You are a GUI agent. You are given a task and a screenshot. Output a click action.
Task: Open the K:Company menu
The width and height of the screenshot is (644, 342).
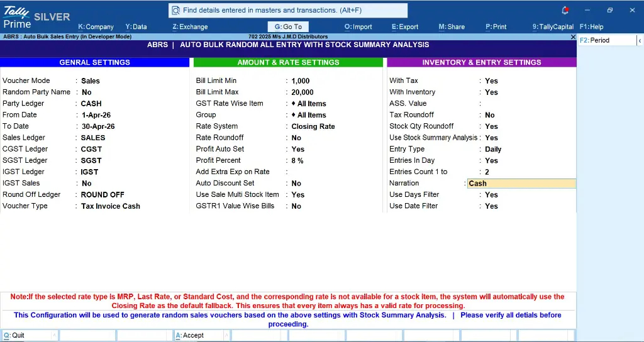pyautogui.click(x=96, y=26)
